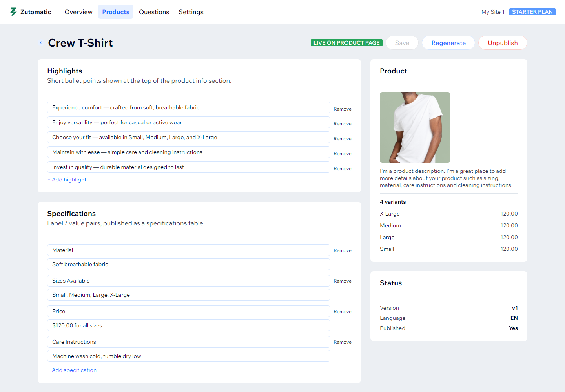This screenshot has width=565, height=392.
Task: Edit the 'Choose your fit' highlight field
Action: coord(189,137)
